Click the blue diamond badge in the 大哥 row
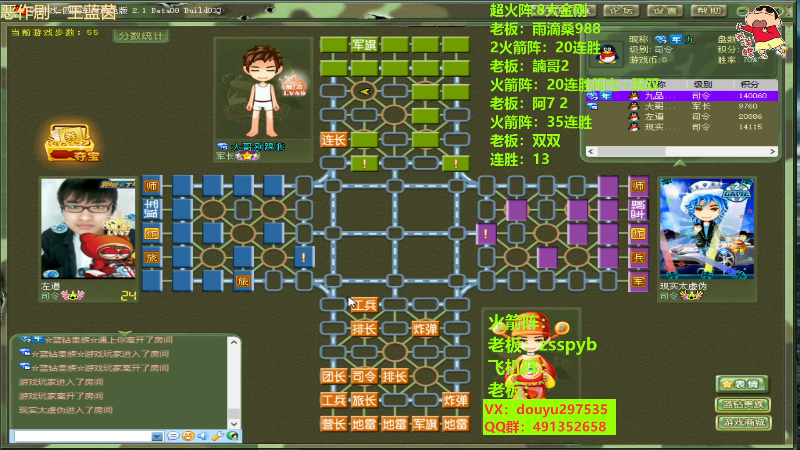 (592, 106)
